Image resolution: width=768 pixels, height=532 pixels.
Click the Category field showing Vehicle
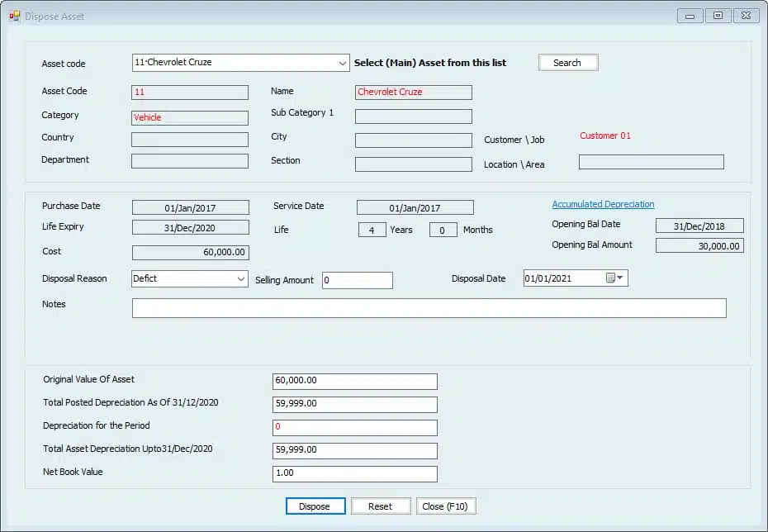point(190,117)
